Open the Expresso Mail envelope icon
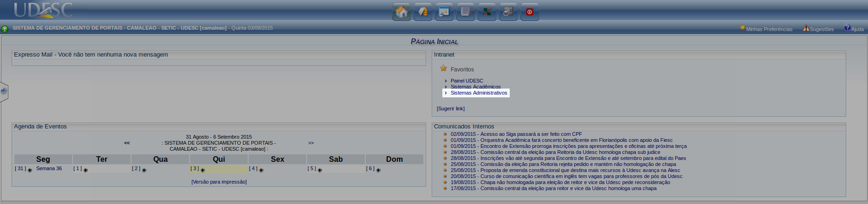 [x=423, y=12]
